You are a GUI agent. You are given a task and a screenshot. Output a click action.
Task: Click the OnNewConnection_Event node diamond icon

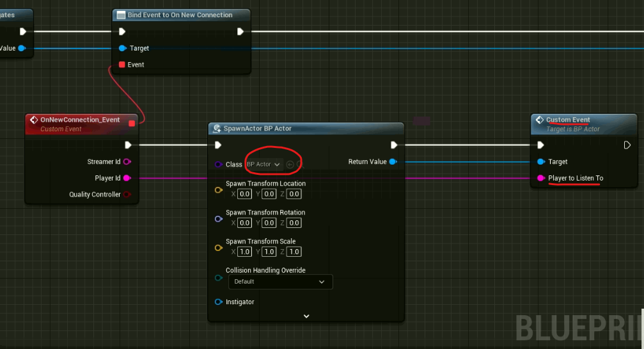click(x=34, y=120)
